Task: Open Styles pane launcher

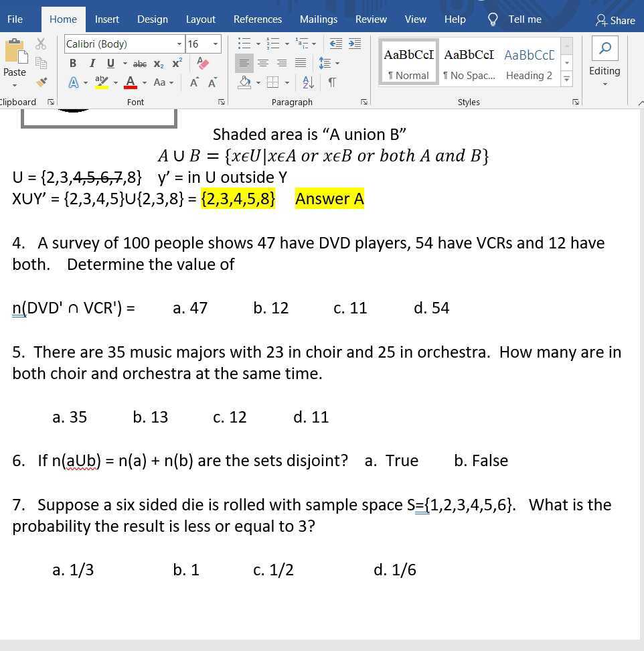Action: click(x=576, y=102)
